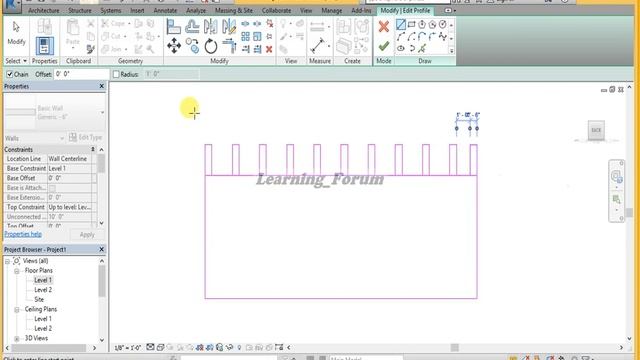Switch to the Massing & Site tab
This screenshot has width=640, height=360.
click(x=234, y=11)
